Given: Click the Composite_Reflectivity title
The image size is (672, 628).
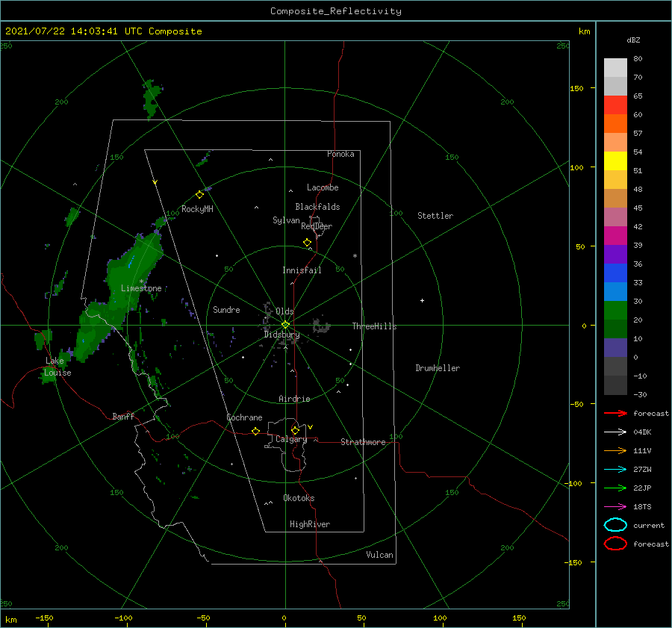Looking at the screenshot, I should tap(336, 11).
